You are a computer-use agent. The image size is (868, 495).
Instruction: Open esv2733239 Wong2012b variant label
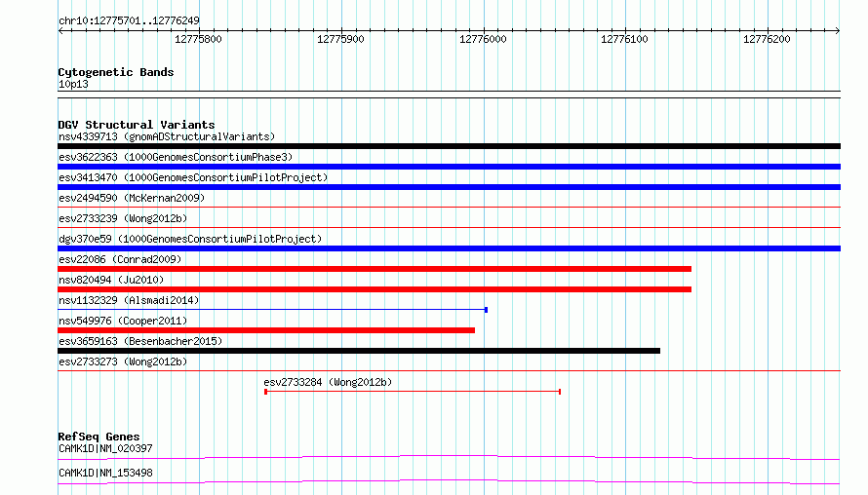click(123, 218)
